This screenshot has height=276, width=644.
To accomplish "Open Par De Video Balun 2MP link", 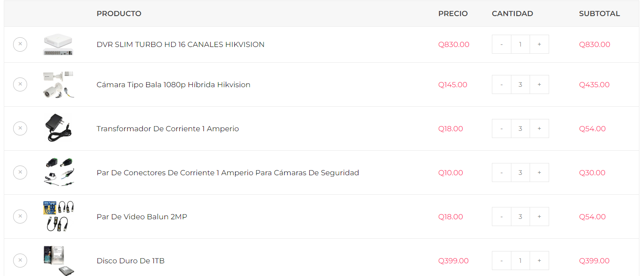I will [x=142, y=217].
